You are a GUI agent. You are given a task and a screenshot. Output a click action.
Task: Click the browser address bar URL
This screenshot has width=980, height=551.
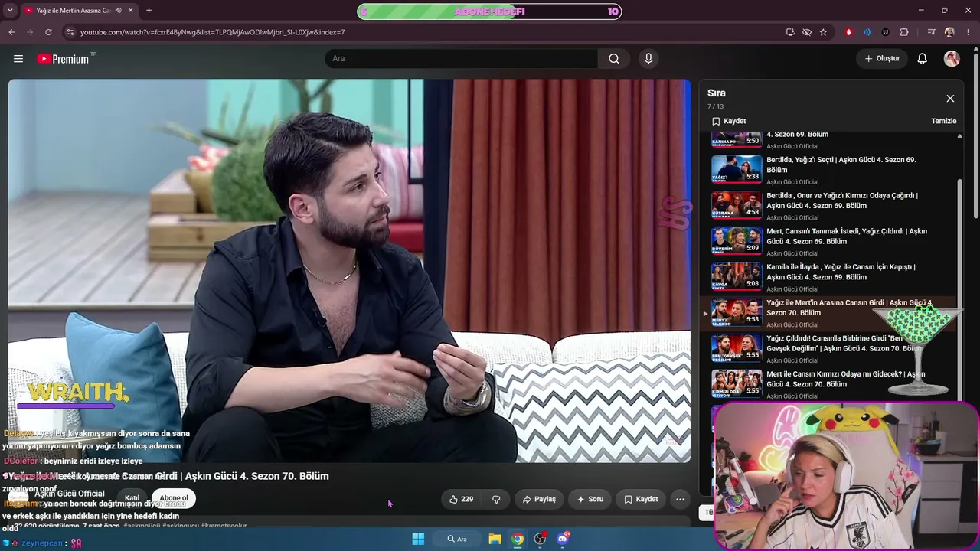[x=213, y=32]
